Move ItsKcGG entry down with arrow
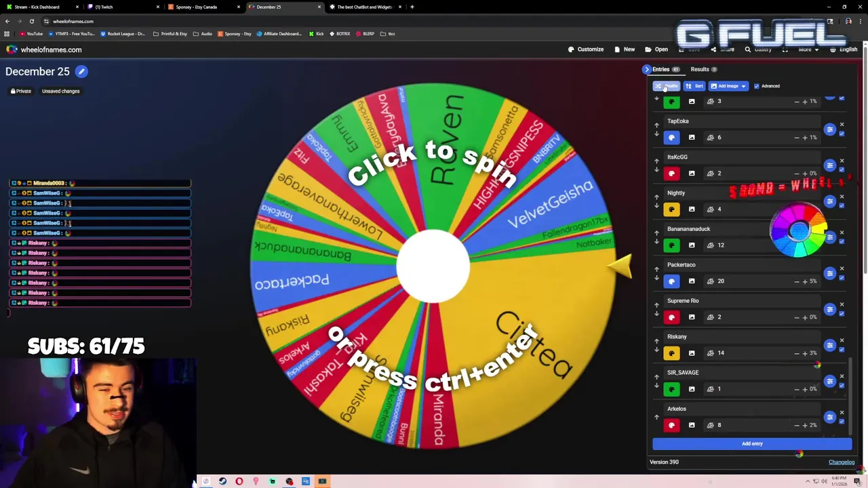Image resolution: width=868 pixels, height=488 pixels. [x=656, y=170]
